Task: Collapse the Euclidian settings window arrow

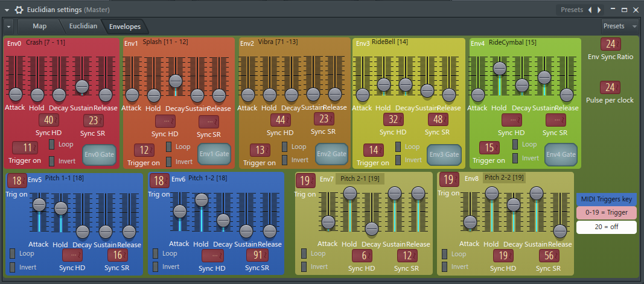Action: tap(7, 10)
